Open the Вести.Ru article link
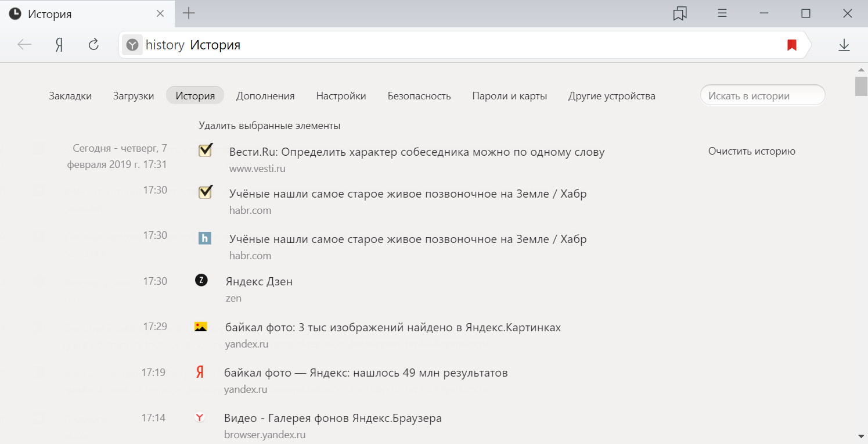The image size is (868, 444). (x=417, y=152)
